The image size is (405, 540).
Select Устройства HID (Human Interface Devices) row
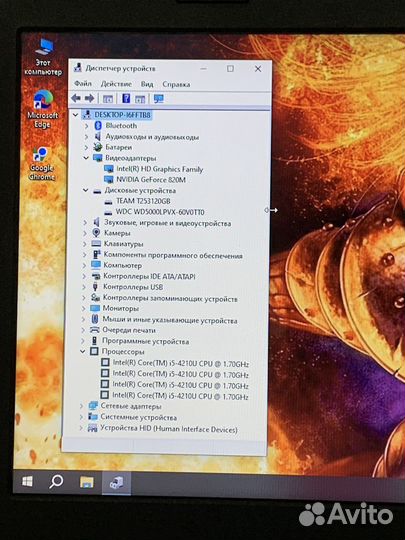coord(169,429)
